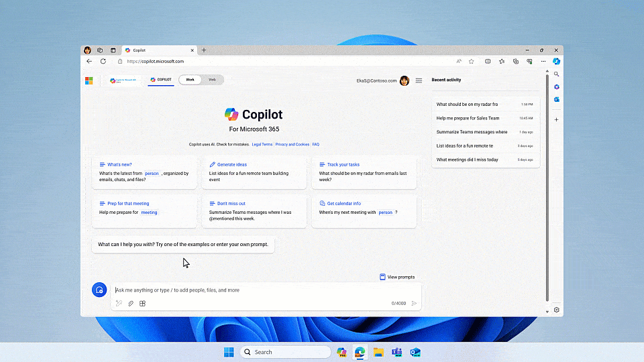The width and height of the screenshot is (644, 362).
Task: Open Microsoft 365 app launcher logo
Action: point(89,80)
